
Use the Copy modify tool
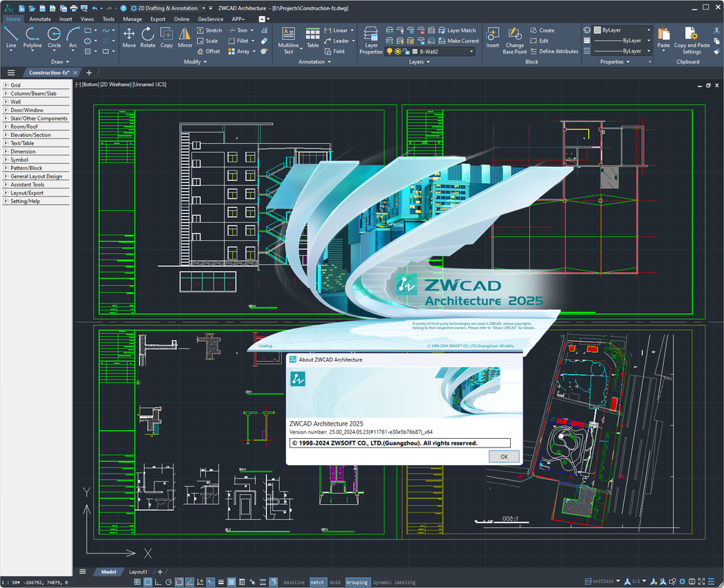pos(167,37)
